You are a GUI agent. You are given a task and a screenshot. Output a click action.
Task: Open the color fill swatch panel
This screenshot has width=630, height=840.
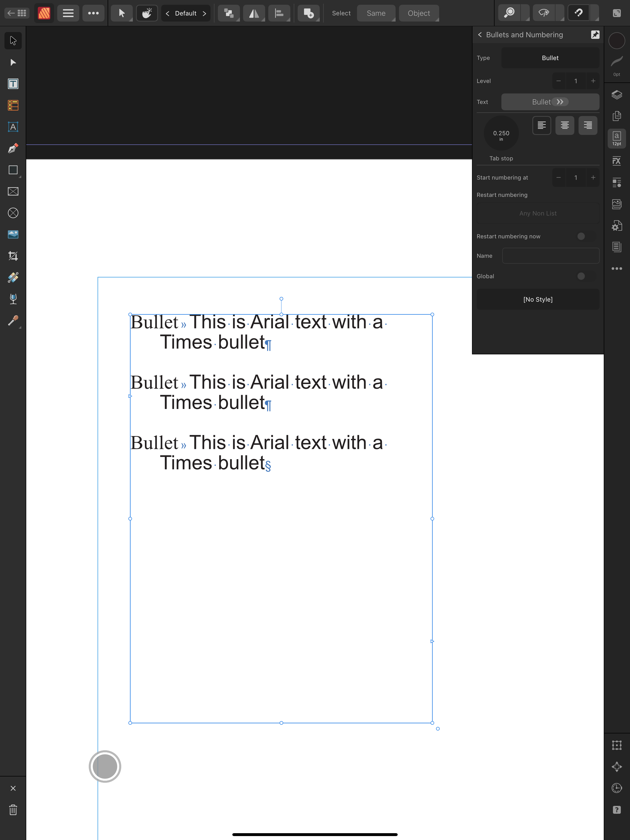pos(617,41)
